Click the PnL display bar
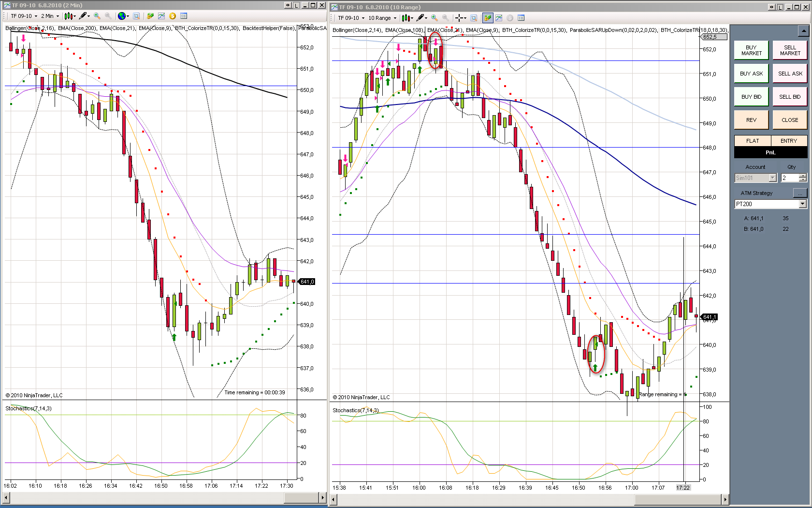The image size is (812, 508). point(770,152)
